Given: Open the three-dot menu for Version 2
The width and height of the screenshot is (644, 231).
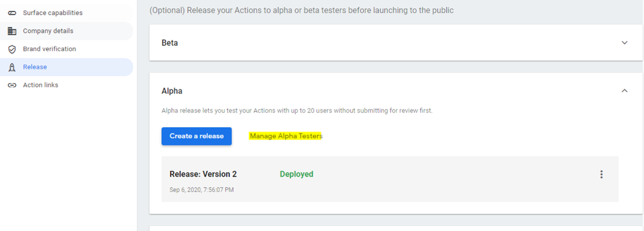Looking at the screenshot, I should [601, 174].
